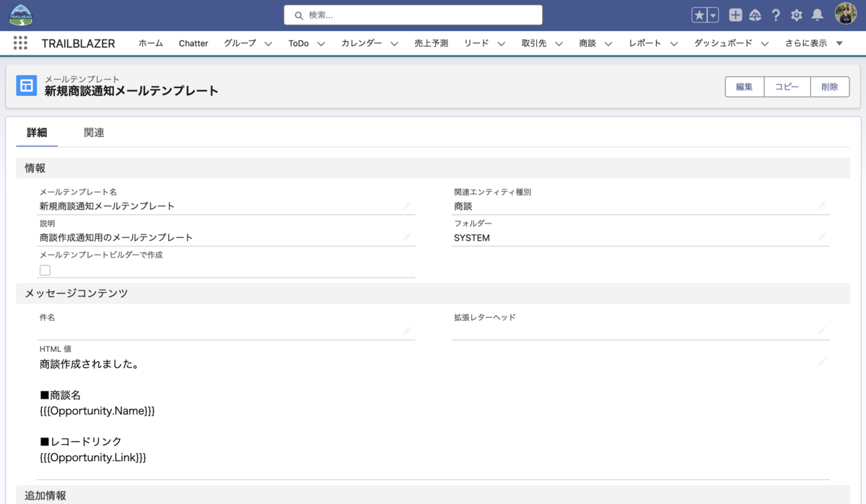The image size is (866, 504).
Task: Go to the ホーム tab
Action: coord(151,43)
